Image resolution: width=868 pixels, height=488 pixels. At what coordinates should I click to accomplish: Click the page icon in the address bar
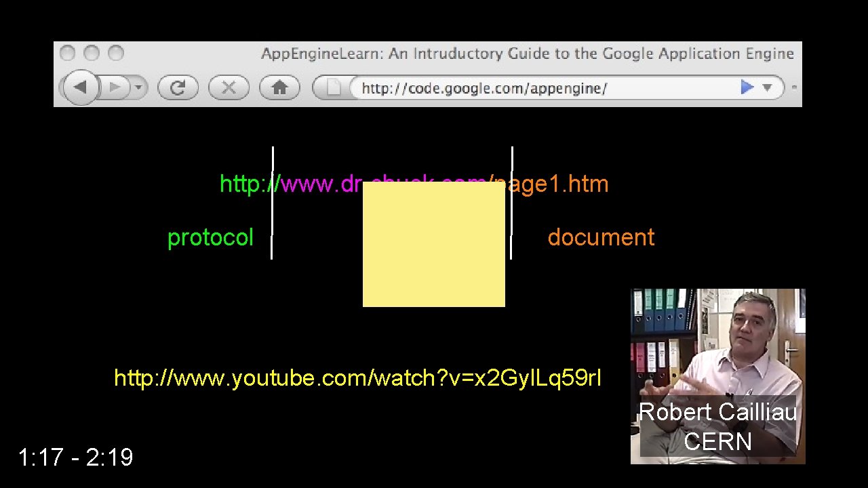tap(334, 87)
